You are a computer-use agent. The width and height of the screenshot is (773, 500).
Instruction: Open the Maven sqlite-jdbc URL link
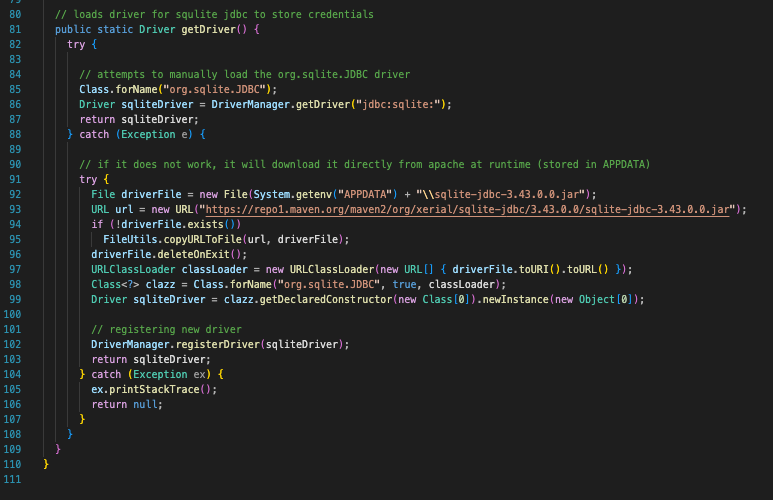pyautogui.click(x=467, y=209)
